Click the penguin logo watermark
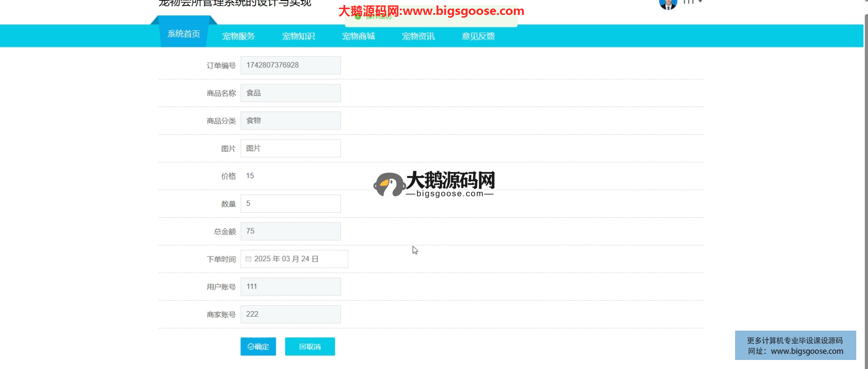Screen dimensions: 868x369 pos(388,184)
